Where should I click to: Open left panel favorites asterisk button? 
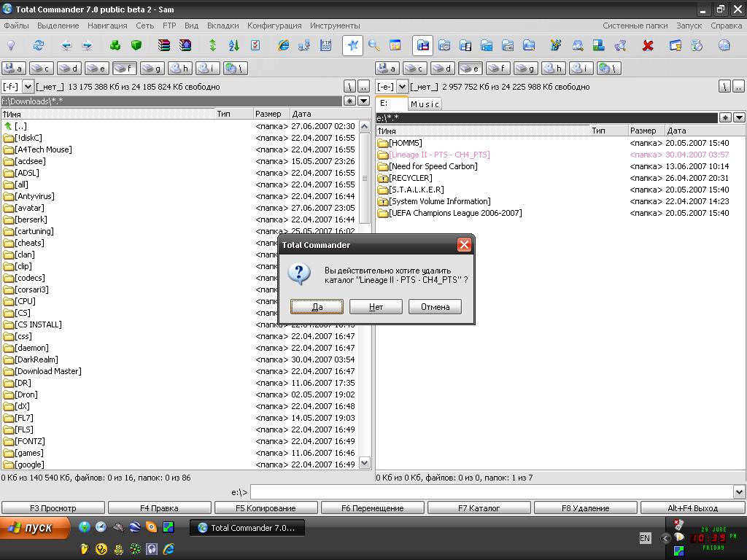349,101
